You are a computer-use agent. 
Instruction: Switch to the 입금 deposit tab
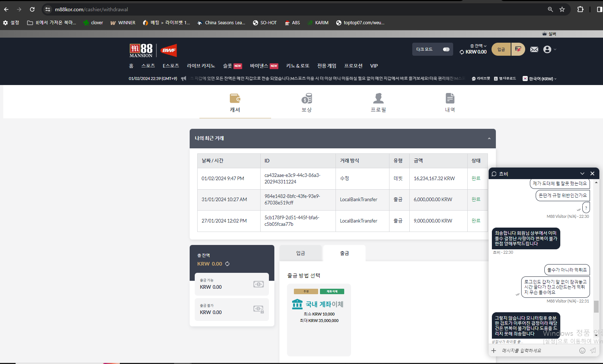300,253
